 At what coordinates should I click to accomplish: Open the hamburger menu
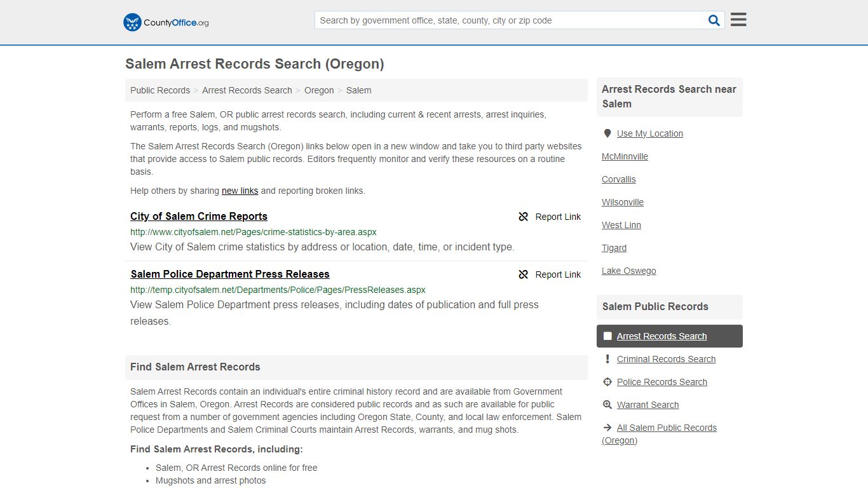(x=738, y=20)
